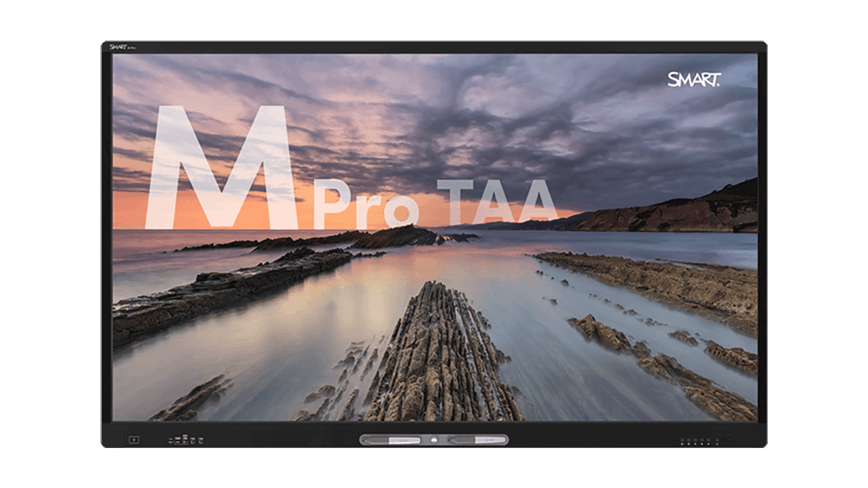868x488 pixels.
Task: Pick the right pen in the tray
Action: [x=476, y=440]
